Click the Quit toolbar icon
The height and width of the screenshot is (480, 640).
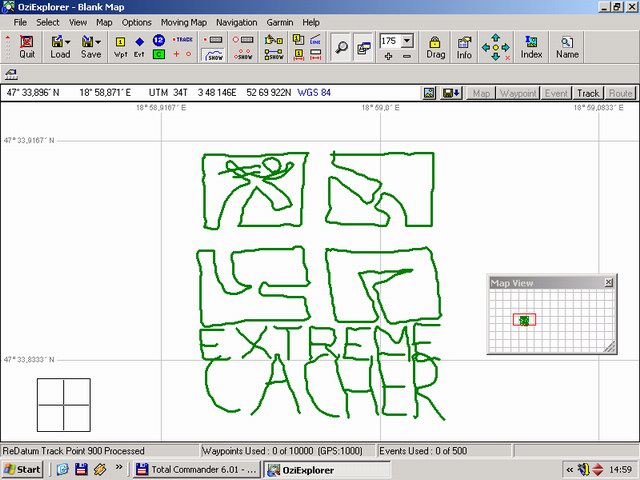[x=27, y=46]
